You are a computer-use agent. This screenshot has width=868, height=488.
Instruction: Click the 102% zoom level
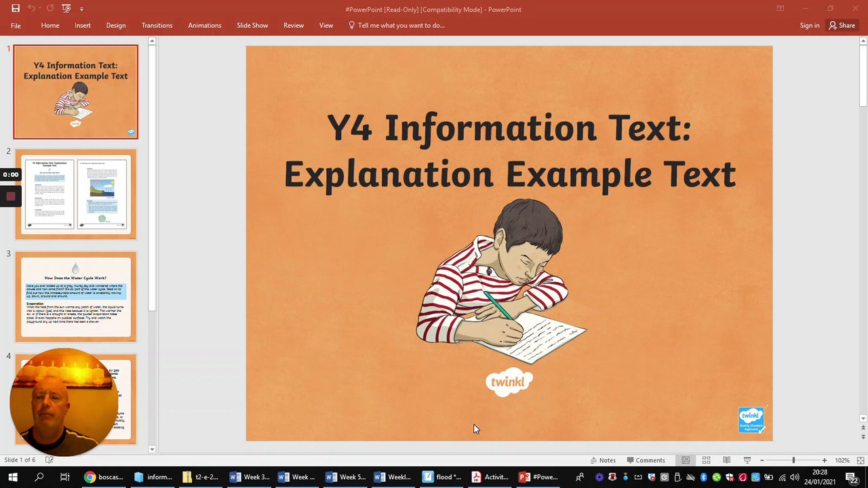(842, 460)
